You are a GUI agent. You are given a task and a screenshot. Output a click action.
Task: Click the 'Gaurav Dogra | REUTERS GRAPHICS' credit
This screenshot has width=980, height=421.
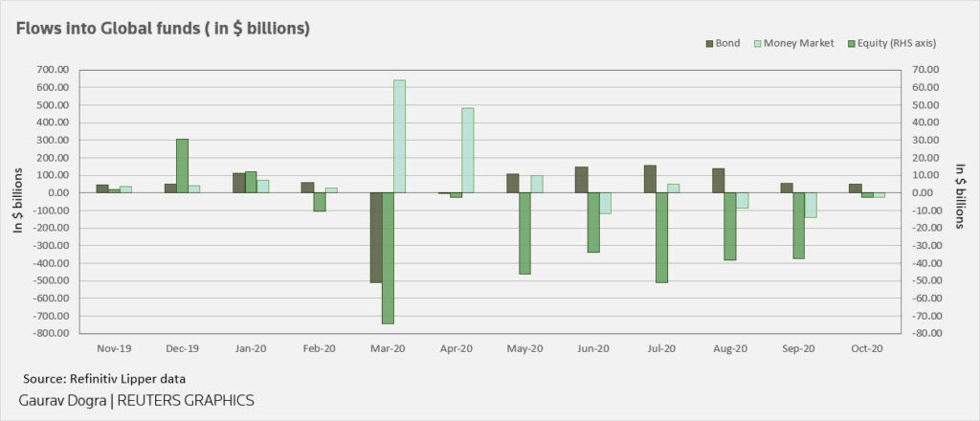(x=137, y=400)
